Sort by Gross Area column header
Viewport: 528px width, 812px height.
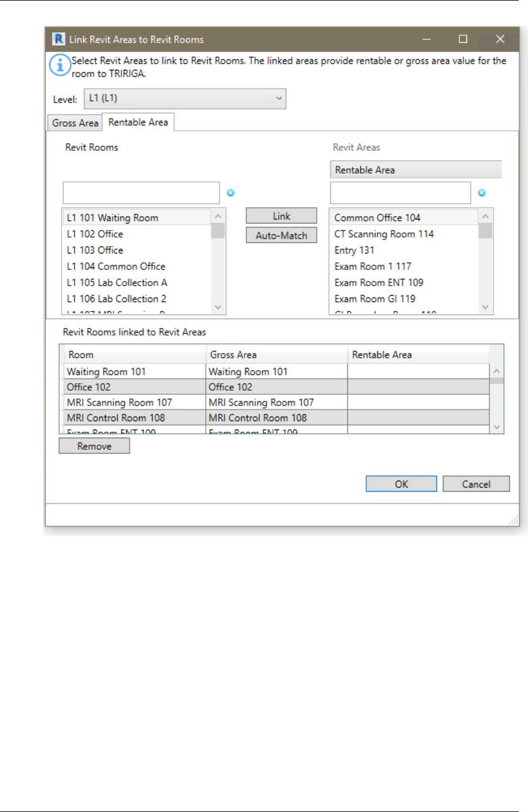[277, 355]
